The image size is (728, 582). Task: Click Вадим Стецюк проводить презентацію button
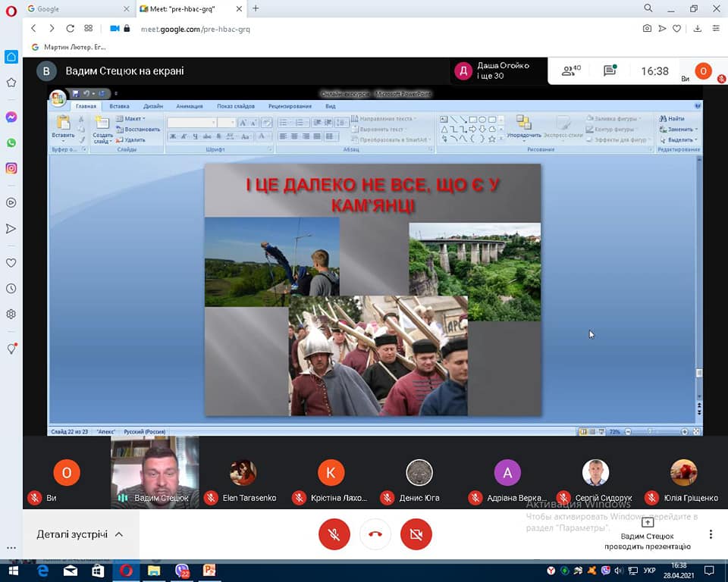coord(647,534)
